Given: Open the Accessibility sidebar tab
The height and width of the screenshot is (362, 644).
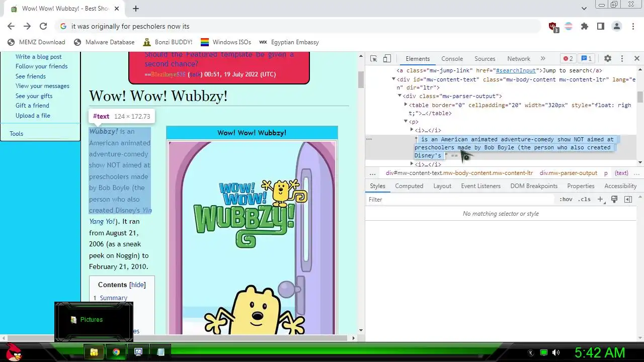Looking at the screenshot, I should tap(620, 186).
